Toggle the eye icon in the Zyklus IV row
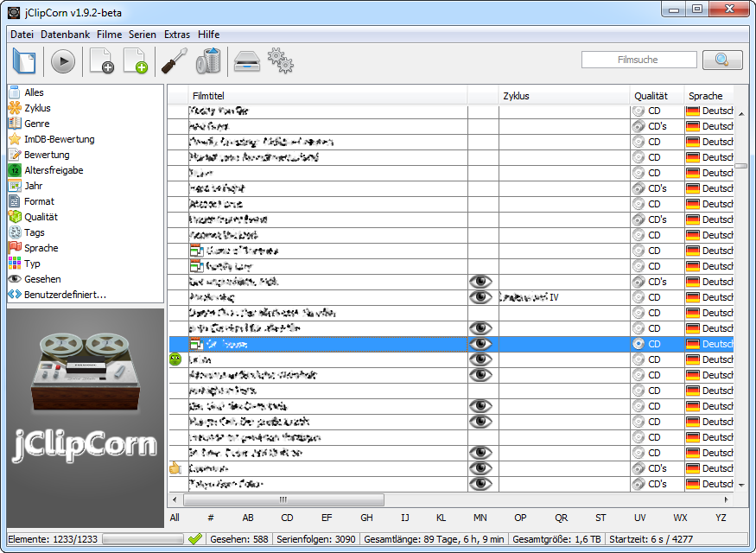Image resolution: width=756 pixels, height=553 pixels. coord(480,297)
